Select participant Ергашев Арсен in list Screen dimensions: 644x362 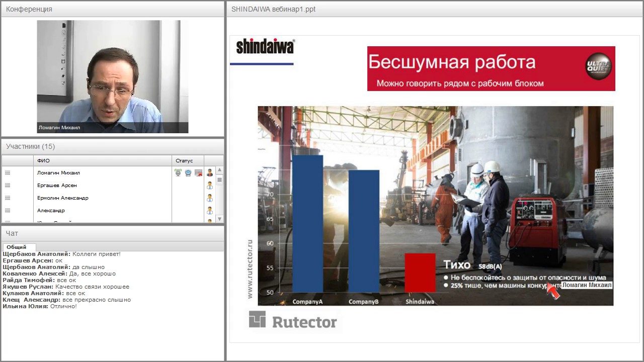tap(57, 185)
